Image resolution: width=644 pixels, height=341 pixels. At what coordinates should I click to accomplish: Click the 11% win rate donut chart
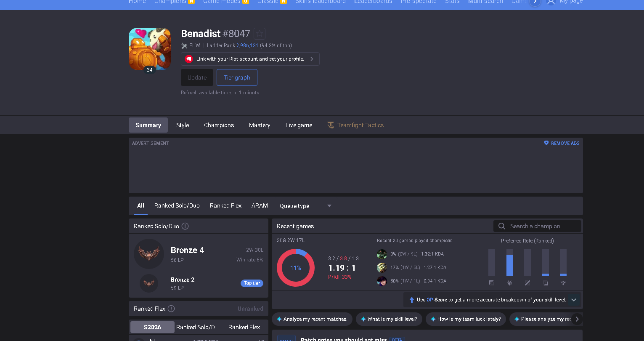click(x=296, y=268)
